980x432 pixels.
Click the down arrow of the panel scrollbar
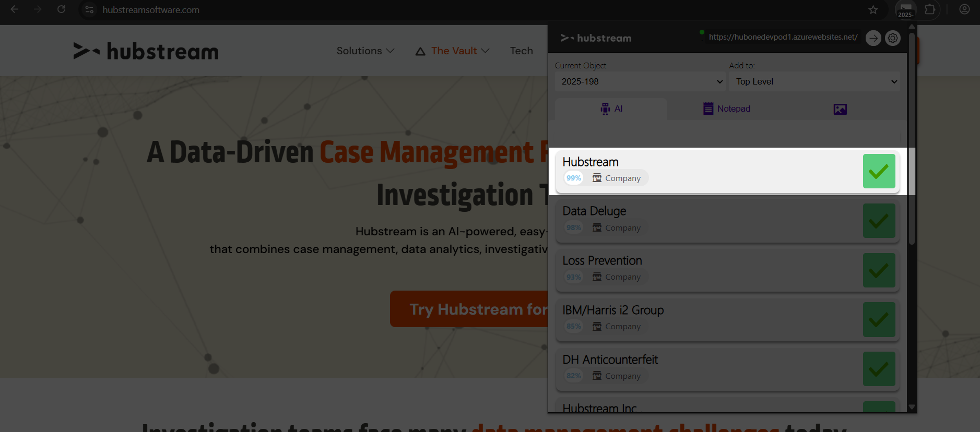click(912, 407)
